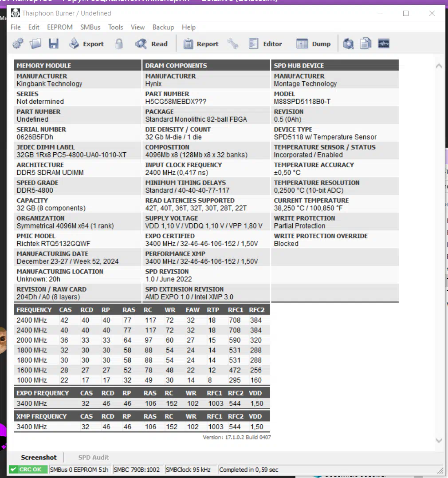Image resolution: width=448 pixels, height=478 pixels.
Task: Click the XMP FREQUENCY table header
Action: (x=41, y=416)
